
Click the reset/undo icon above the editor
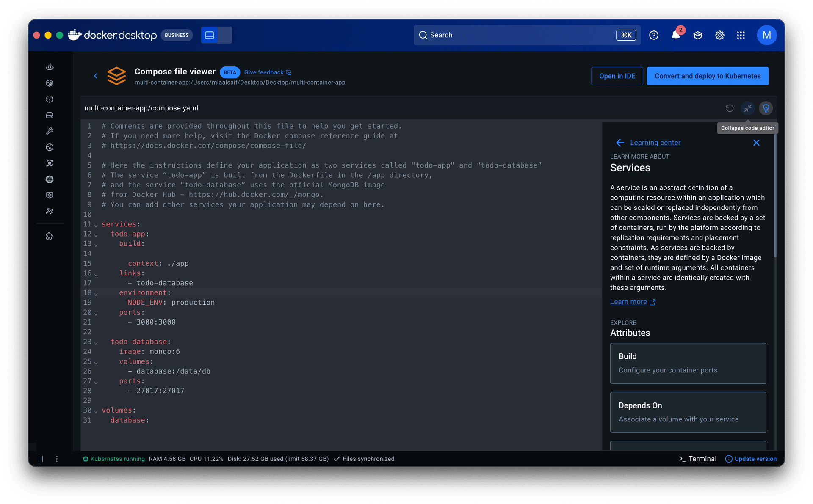click(x=729, y=108)
